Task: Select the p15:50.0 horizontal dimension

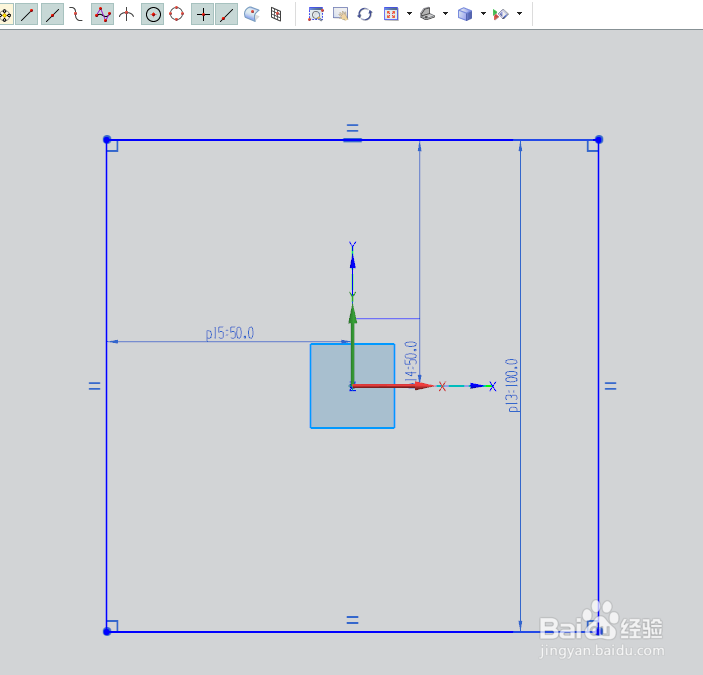Action: [x=230, y=333]
